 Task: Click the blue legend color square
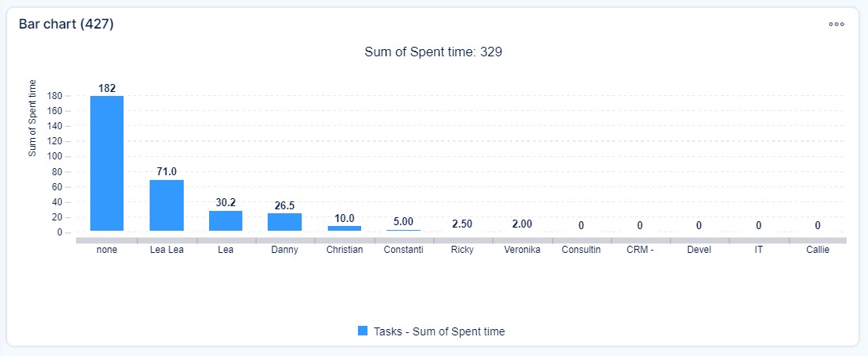pyautogui.click(x=363, y=331)
